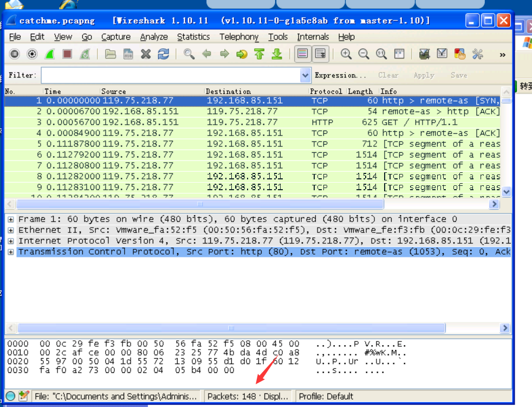
Task: Jump to the first packet with the toolbar arrow
Action: (x=259, y=54)
